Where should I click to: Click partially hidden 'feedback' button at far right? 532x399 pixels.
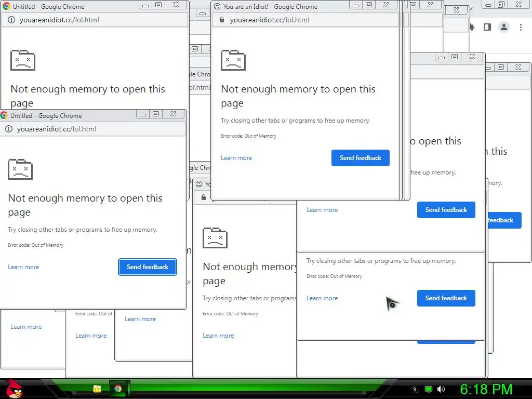(504, 220)
